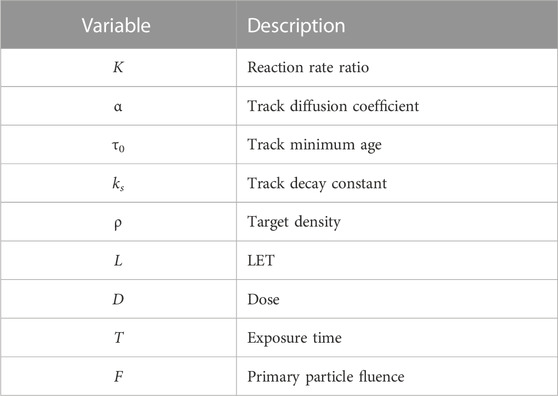The height and width of the screenshot is (396, 558).
Task: Select Target density description
Action: 294,222
